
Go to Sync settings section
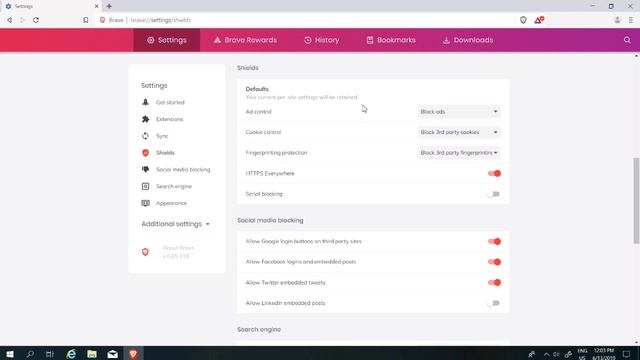click(162, 136)
